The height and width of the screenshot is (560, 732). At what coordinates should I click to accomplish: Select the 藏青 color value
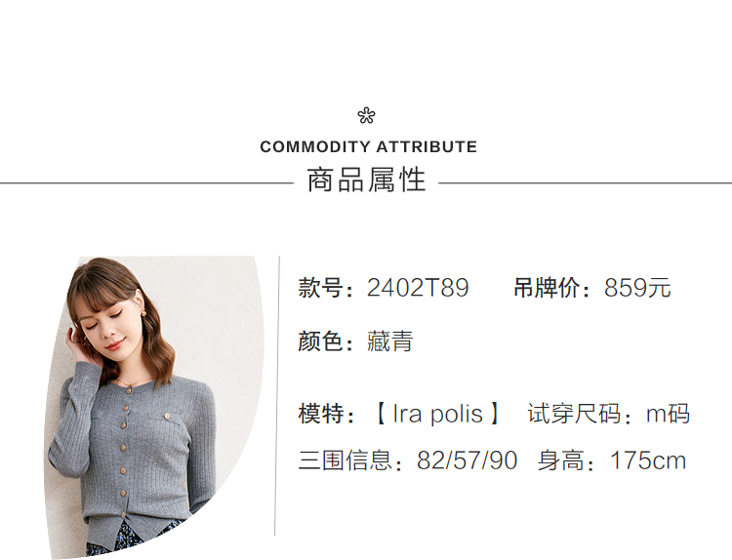[390, 341]
